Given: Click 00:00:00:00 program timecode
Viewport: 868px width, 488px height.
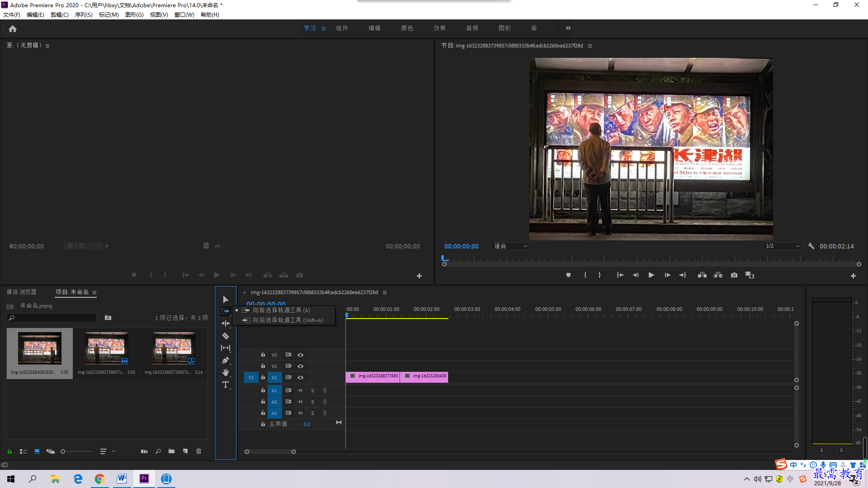Looking at the screenshot, I should point(461,246).
